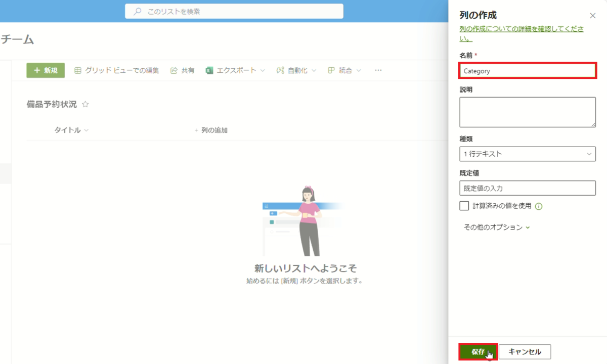Click the 自動化 (Automate) flow icon
The height and width of the screenshot is (364, 607).
(x=280, y=70)
